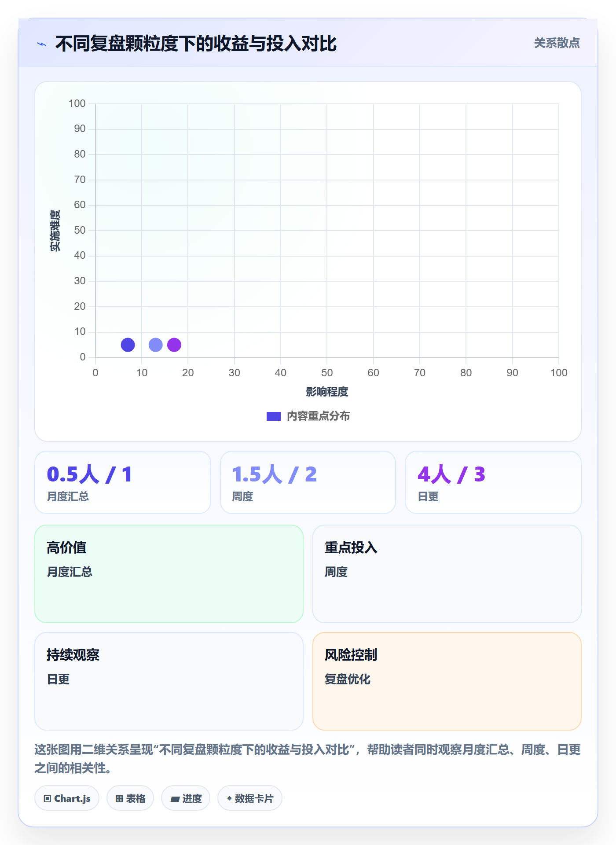The image size is (616, 845).
Task: Toggle the 内容重点分布 legend swatch
Action: tap(274, 416)
